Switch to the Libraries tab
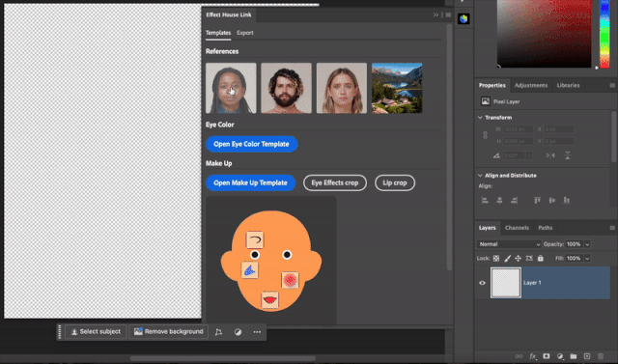 [x=568, y=86]
